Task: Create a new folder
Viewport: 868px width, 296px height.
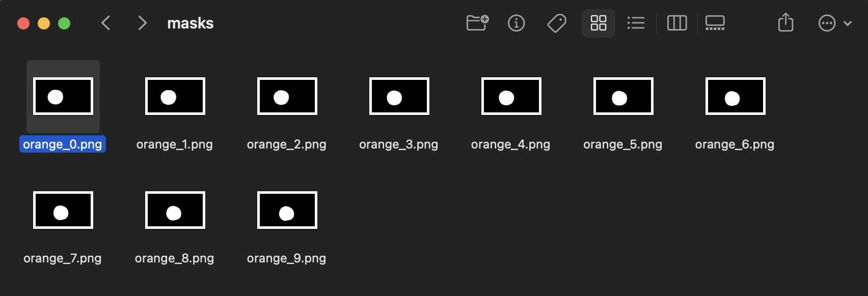Action: point(477,23)
